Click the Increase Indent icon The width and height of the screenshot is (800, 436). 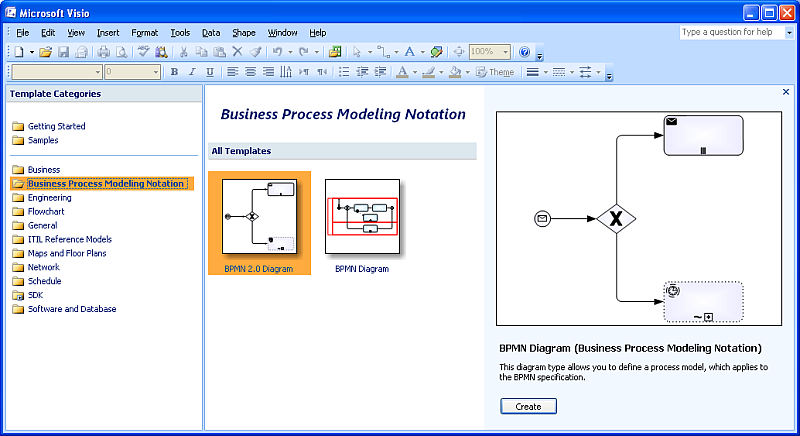[x=380, y=72]
